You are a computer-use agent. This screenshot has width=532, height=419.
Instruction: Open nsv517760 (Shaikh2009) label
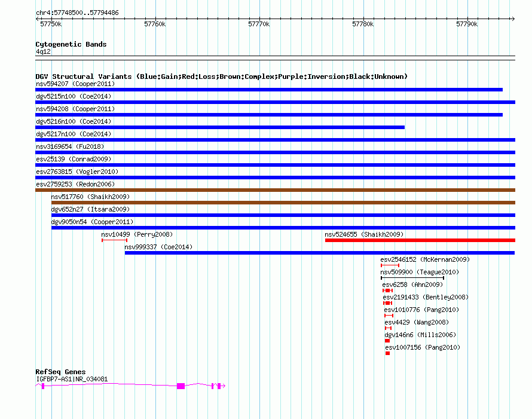90,197
